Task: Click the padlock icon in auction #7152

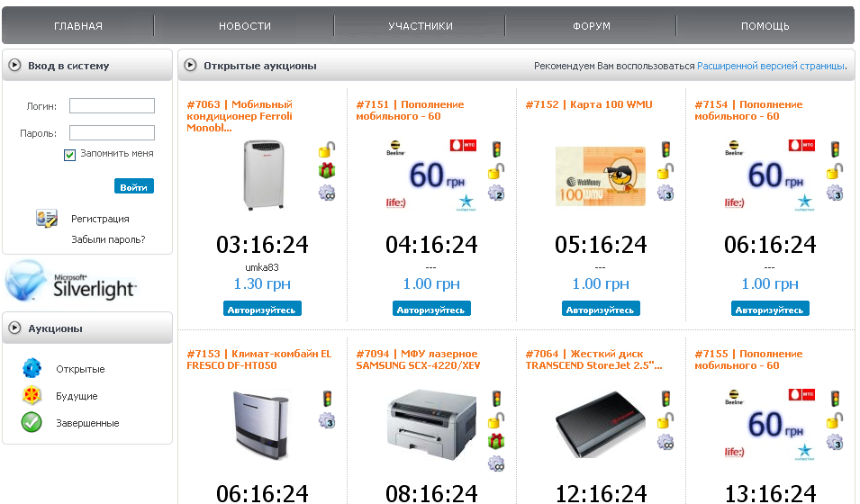Action: click(665, 171)
